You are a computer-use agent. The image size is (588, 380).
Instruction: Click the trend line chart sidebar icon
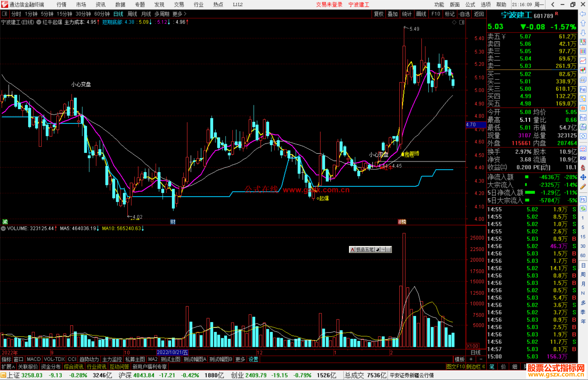click(x=583, y=61)
